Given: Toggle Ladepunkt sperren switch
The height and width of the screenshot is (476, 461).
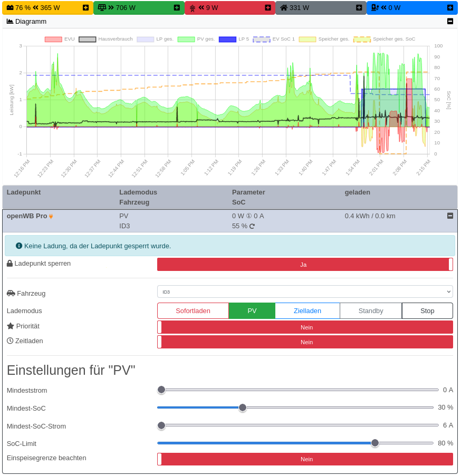Looking at the screenshot, I should [x=305, y=265].
